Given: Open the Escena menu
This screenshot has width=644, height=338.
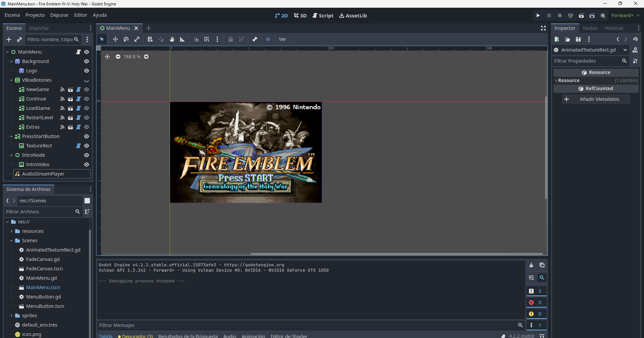Looking at the screenshot, I should pyautogui.click(x=12, y=15).
